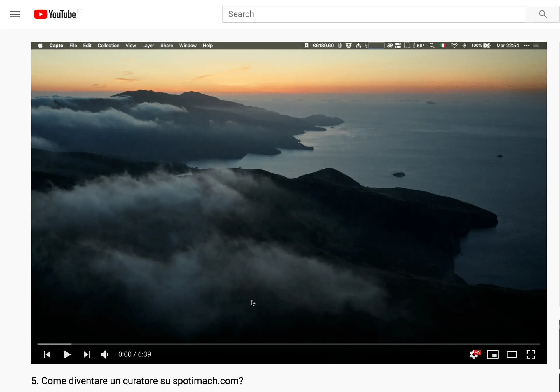The height and width of the screenshot is (392, 560).
Task: Click the bookmark star menu bar icon
Action: click(x=306, y=45)
